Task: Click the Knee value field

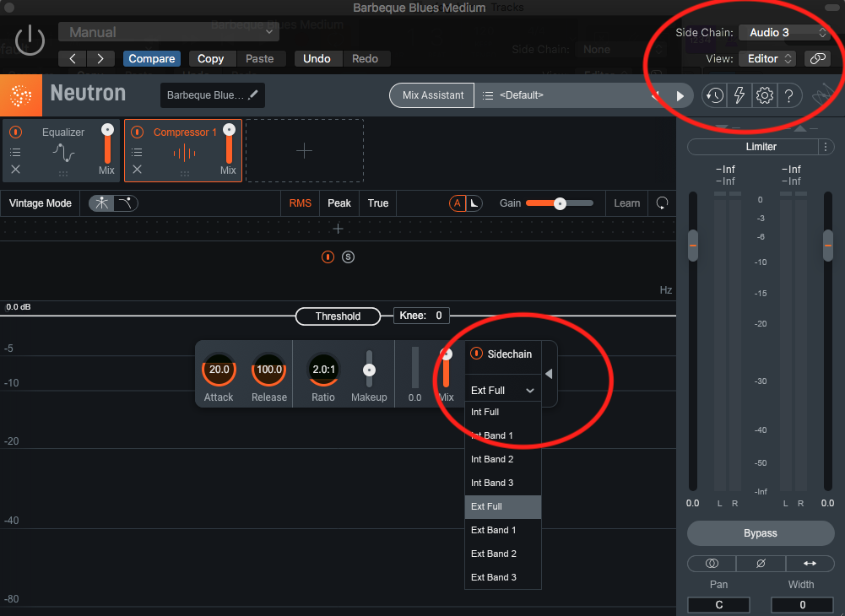Action: coord(421,316)
